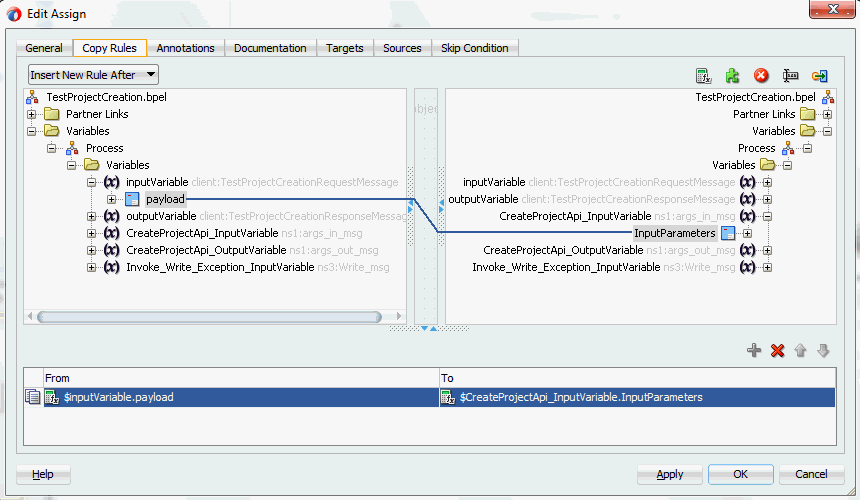
Task: Expand right Invoke_Write_Exception_InputVariable node
Action: (767, 268)
